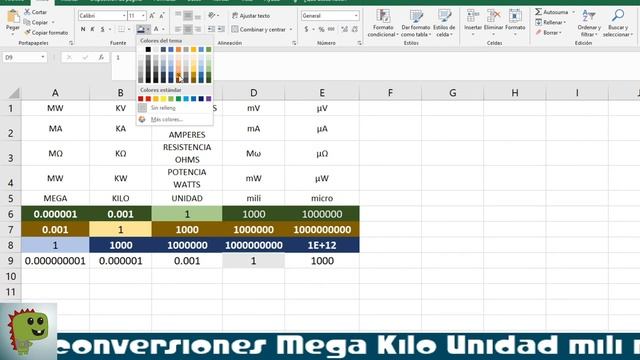640x360 pixels.
Task: Open the font color dropdown arrow
Action: pyautogui.click(x=163, y=29)
